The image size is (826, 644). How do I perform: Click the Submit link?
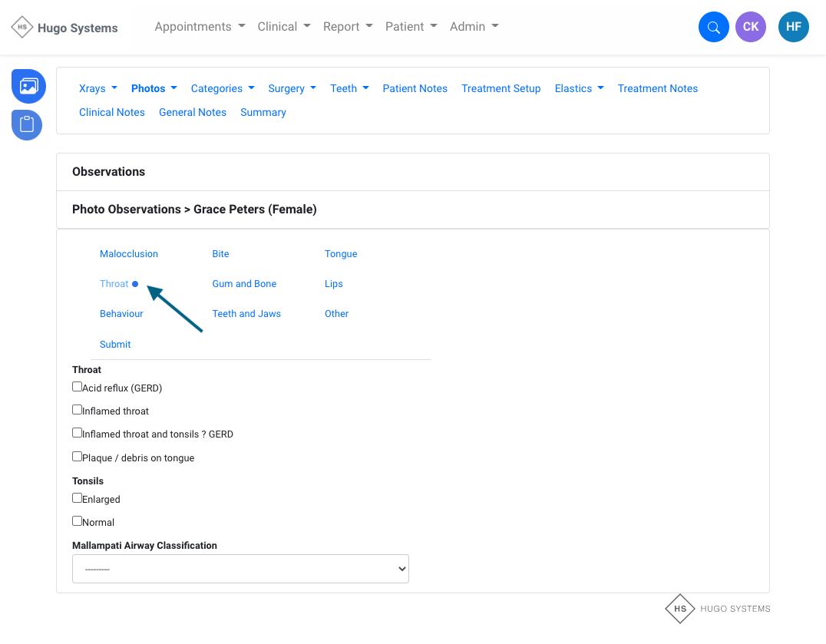click(x=115, y=345)
